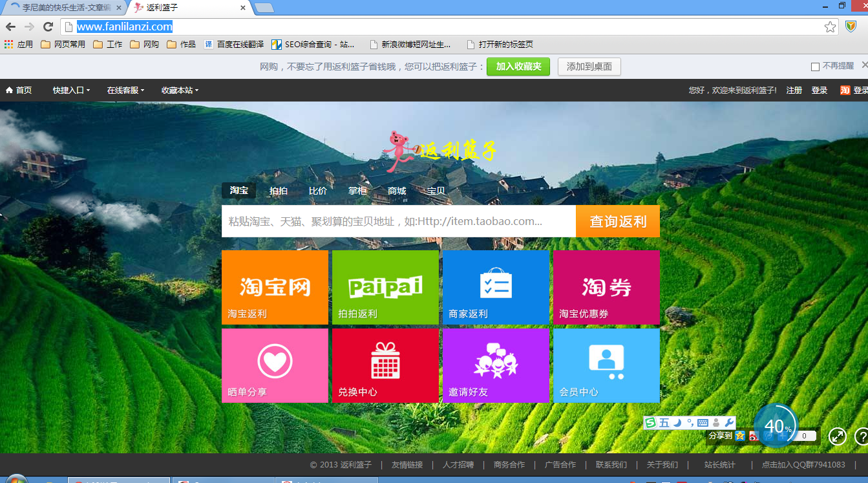Click the 添加到桌面 button
The image size is (868, 483).
[x=589, y=67]
